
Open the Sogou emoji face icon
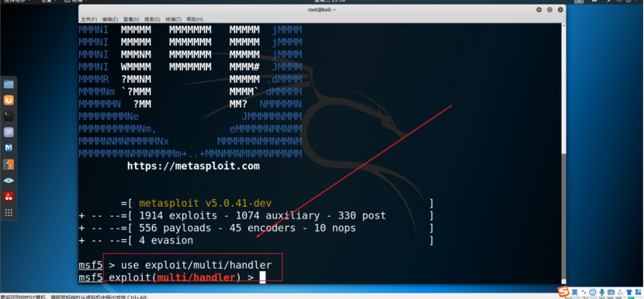click(593, 293)
